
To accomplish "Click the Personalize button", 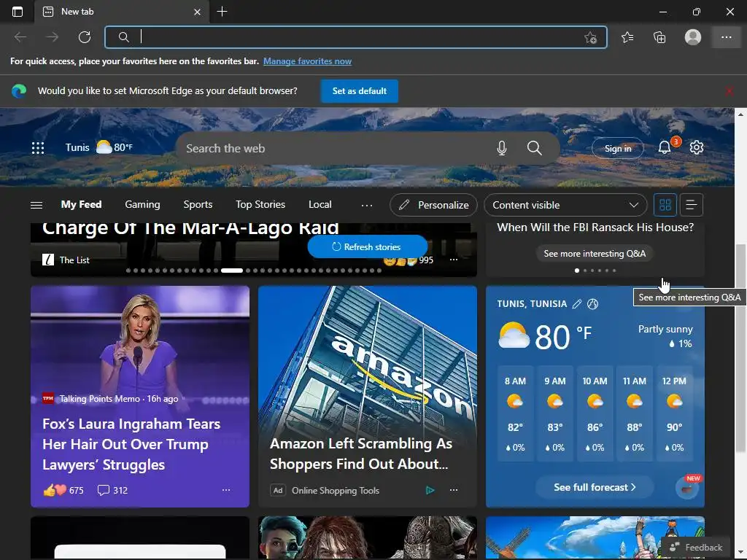I will click(x=433, y=205).
